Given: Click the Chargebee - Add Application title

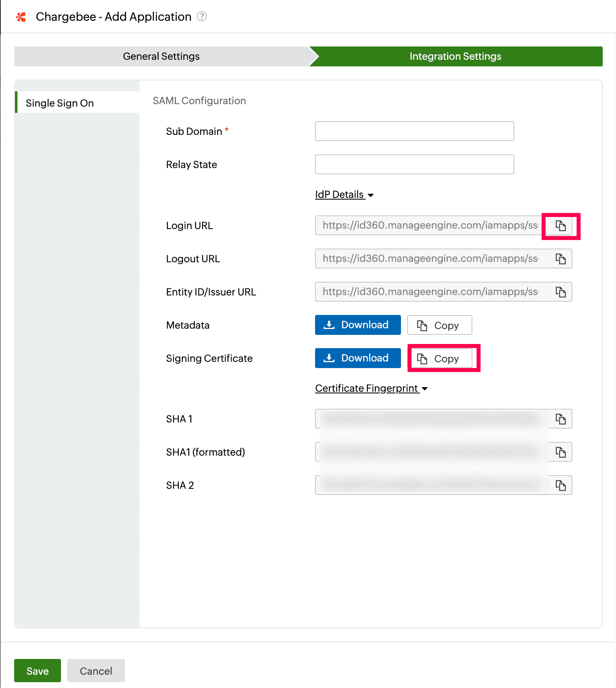Looking at the screenshot, I should [113, 17].
